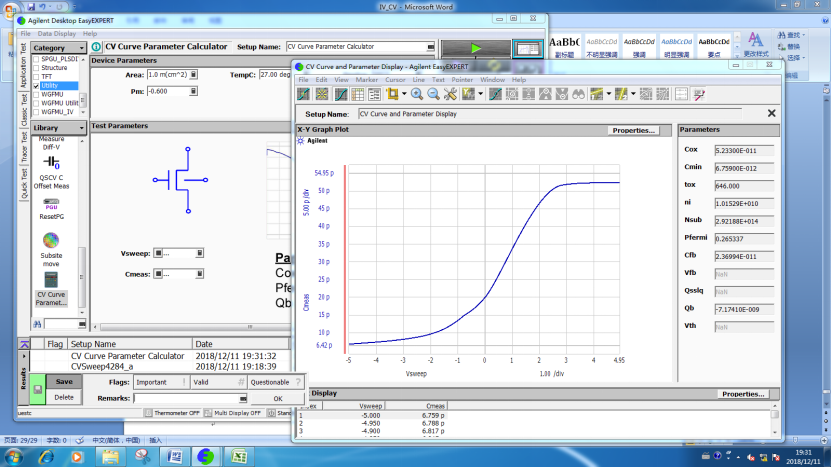Click the zoom in magnifier in the graph toolbar
This screenshot has height=468, width=831.
coord(417,94)
